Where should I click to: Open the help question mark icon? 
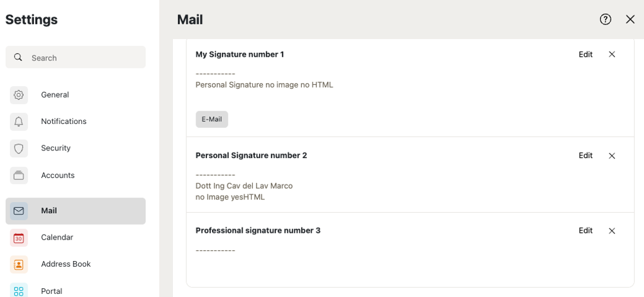click(606, 20)
